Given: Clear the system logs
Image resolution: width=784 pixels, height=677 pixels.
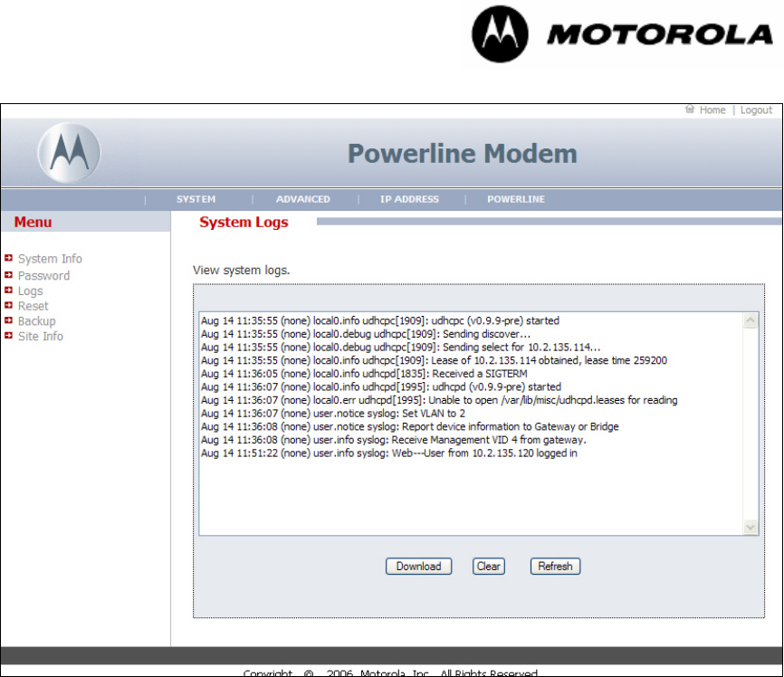Looking at the screenshot, I should [x=489, y=566].
